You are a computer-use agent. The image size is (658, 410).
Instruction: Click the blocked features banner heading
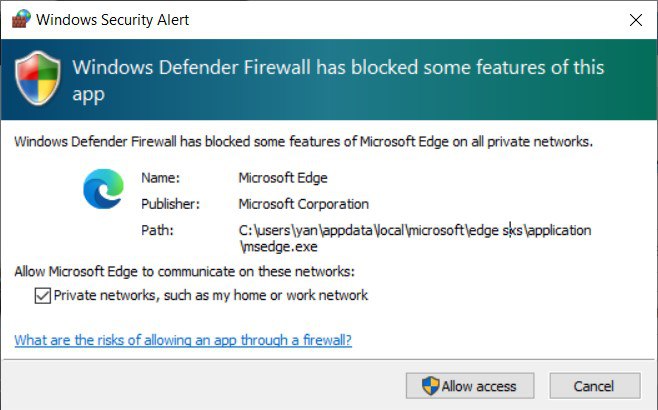pyautogui.click(x=338, y=80)
